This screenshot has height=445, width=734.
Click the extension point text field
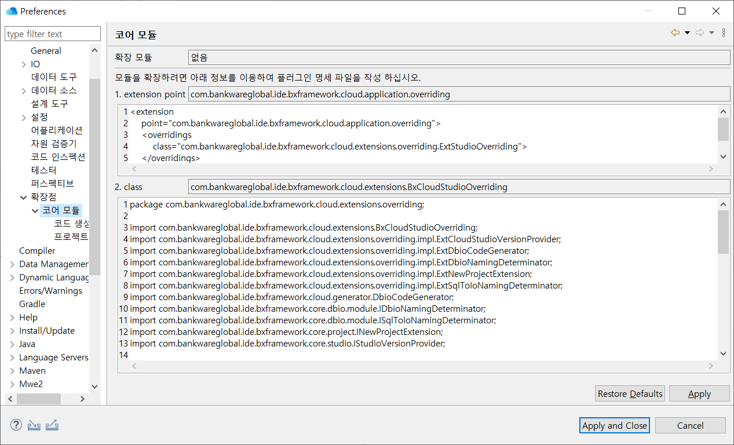click(459, 94)
